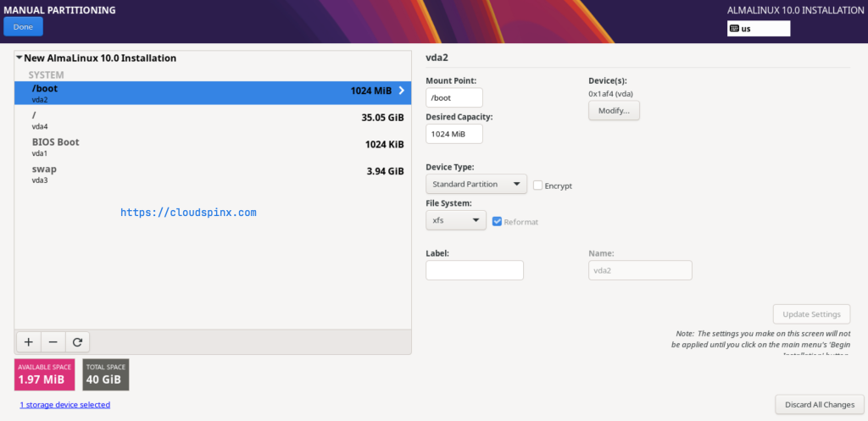This screenshot has width=868, height=421.
Task: Select the swap partition vda3
Action: point(212,173)
